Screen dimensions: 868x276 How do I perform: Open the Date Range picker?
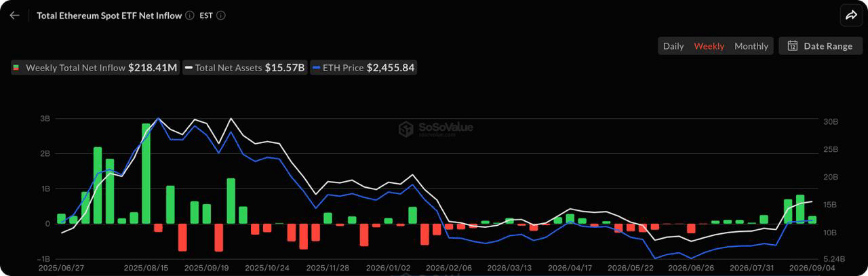point(821,46)
